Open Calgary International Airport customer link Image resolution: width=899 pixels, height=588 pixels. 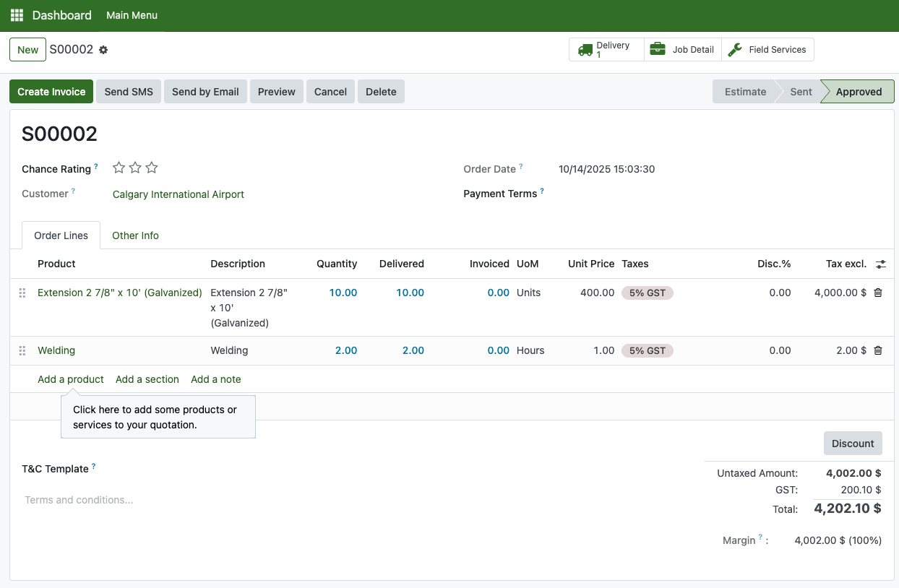(178, 194)
